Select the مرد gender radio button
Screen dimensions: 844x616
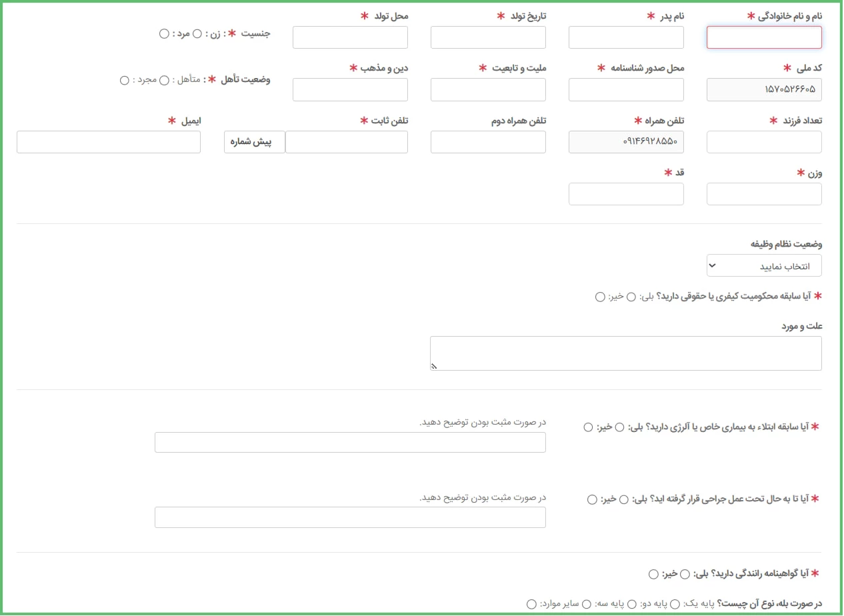pyautogui.click(x=164, y=34)
